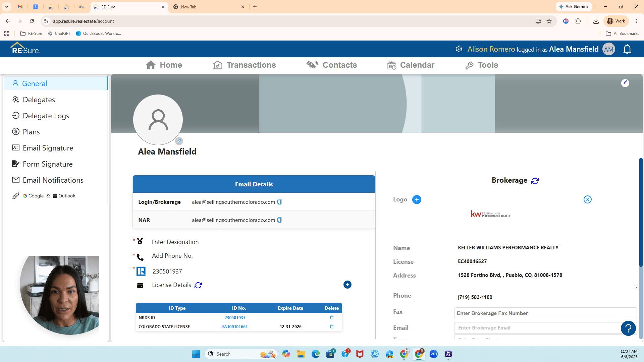Click the Brokerage Email field
This screenshot has width=644, height=362.
(545, 328)
